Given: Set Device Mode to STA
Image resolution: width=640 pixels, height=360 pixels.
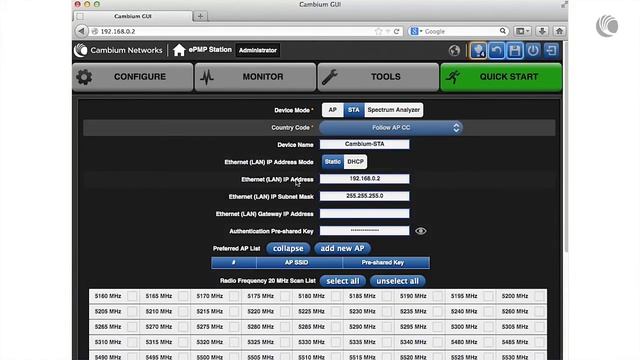Looking at the screenshot, I should pos(353,110).
